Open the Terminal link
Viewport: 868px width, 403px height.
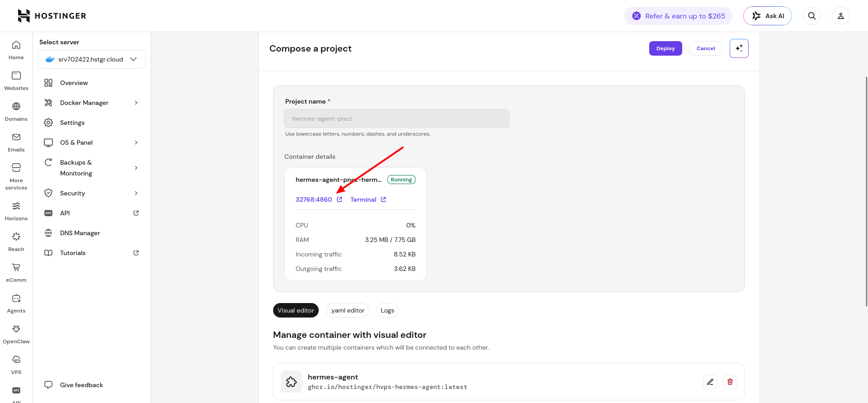(363, 199)
